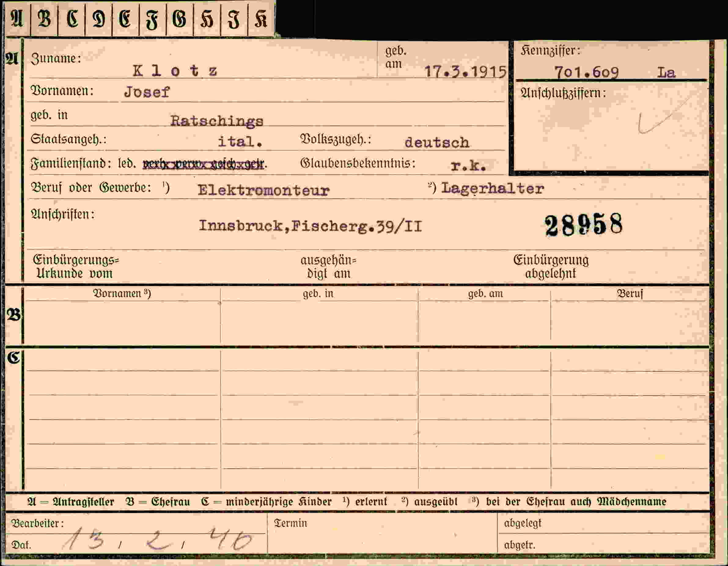Screen dimensions: 728x566
Task: Click the surname 'Klotz'
Action: (175, 71)
